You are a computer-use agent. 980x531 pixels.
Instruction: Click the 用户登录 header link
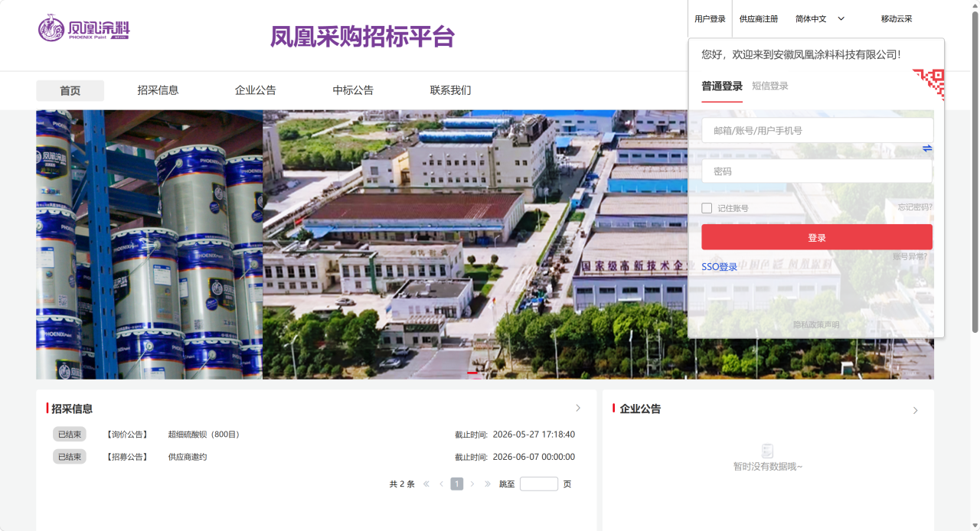coord(710,19)
